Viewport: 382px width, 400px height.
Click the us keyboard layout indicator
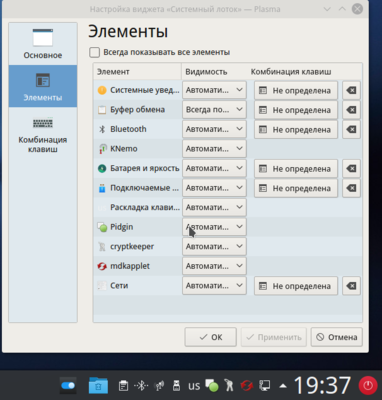click(x=194, y=386)
